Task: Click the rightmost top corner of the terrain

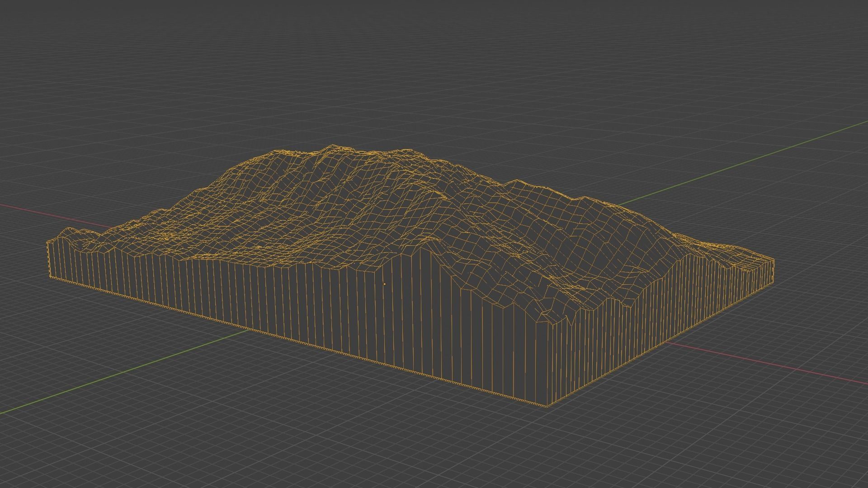Action: pyautogui.click(x=774, y=259)
